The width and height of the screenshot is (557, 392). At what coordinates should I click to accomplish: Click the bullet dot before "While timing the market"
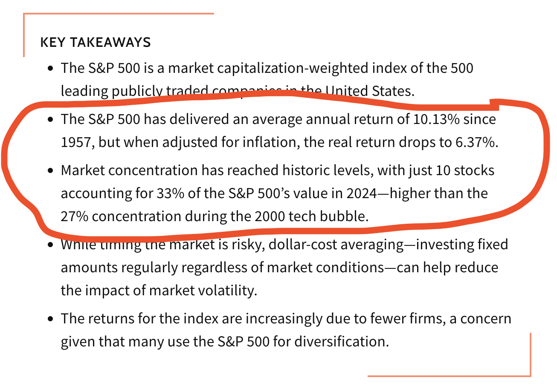[51, 245]
